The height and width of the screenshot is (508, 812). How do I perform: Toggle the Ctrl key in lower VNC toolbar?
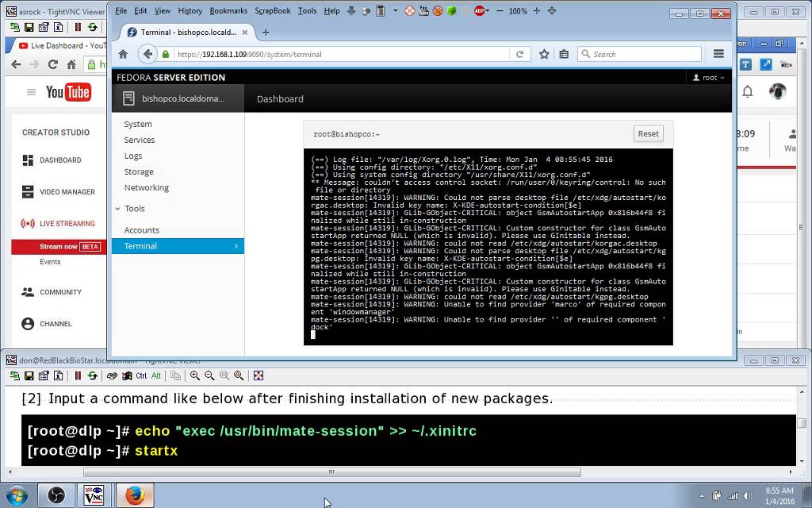coord(141,375)
